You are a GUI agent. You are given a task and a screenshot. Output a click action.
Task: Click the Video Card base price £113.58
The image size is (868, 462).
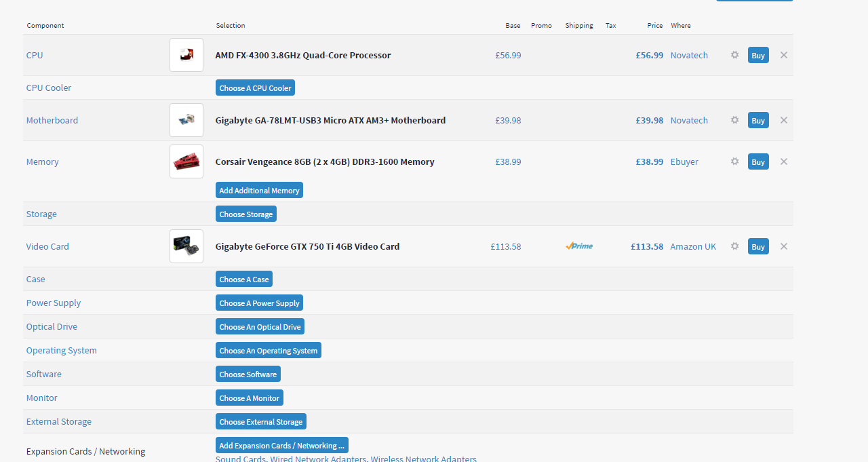click(x=506, y=246)
